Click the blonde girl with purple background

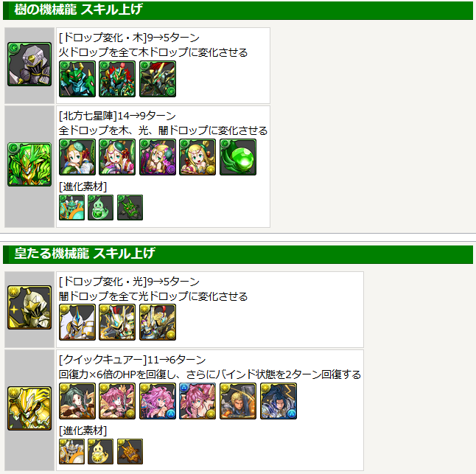[158, 157]
